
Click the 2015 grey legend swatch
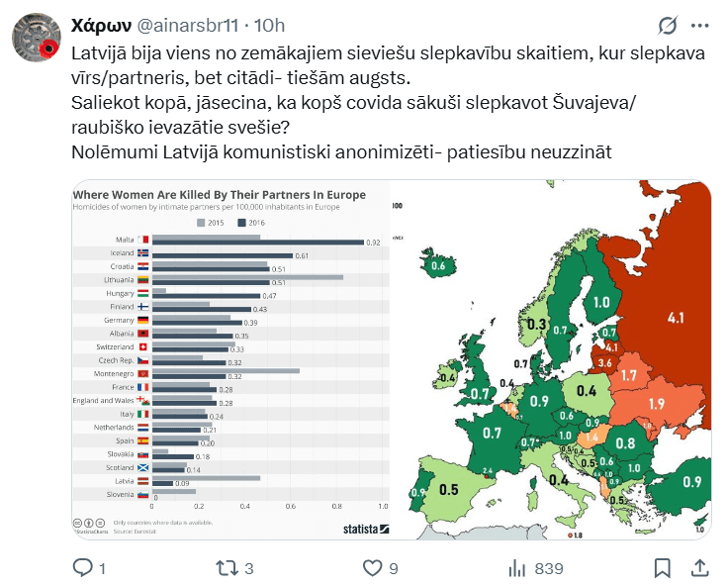[202, 223]
